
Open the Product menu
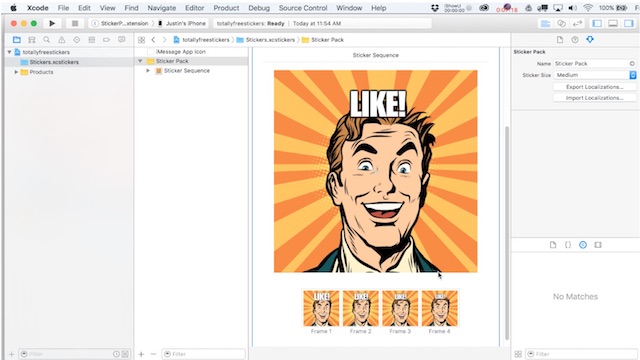[x=226, y=8]
